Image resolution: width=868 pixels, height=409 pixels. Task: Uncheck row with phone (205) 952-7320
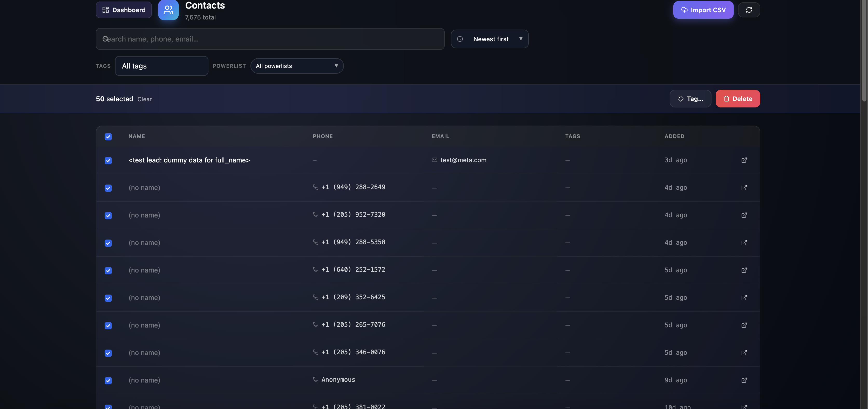pyautogui.click(x=108, y=216)
